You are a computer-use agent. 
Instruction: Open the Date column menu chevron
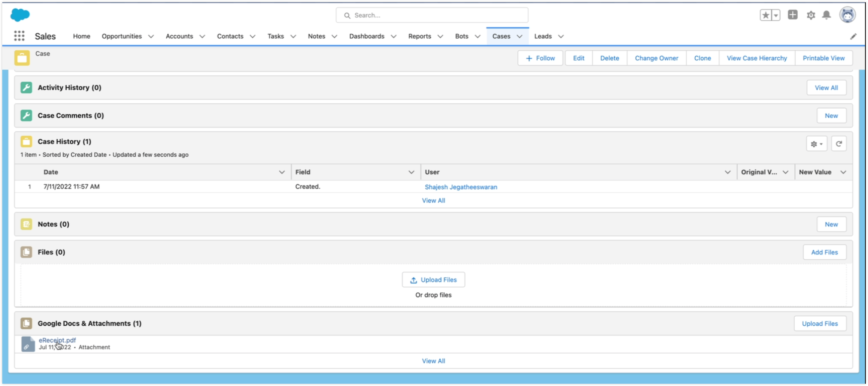(x=282, y=172)
